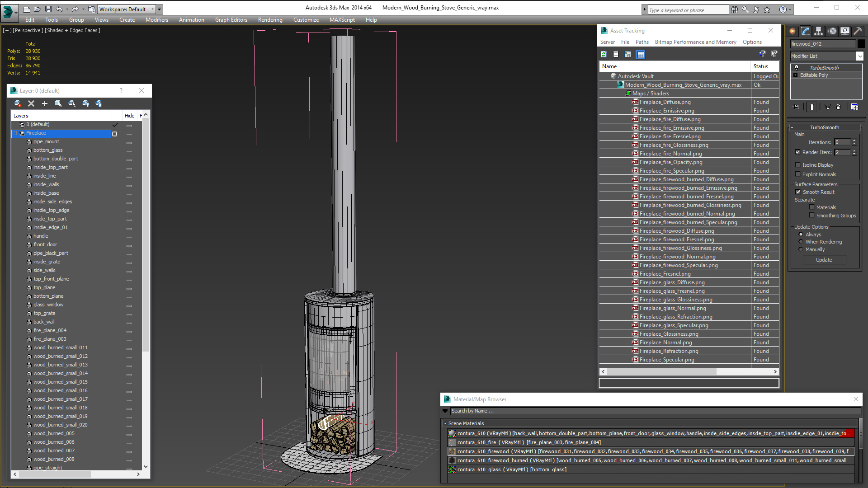
Task: Click the TurboSmooth modifier icon
Action: 797,67
